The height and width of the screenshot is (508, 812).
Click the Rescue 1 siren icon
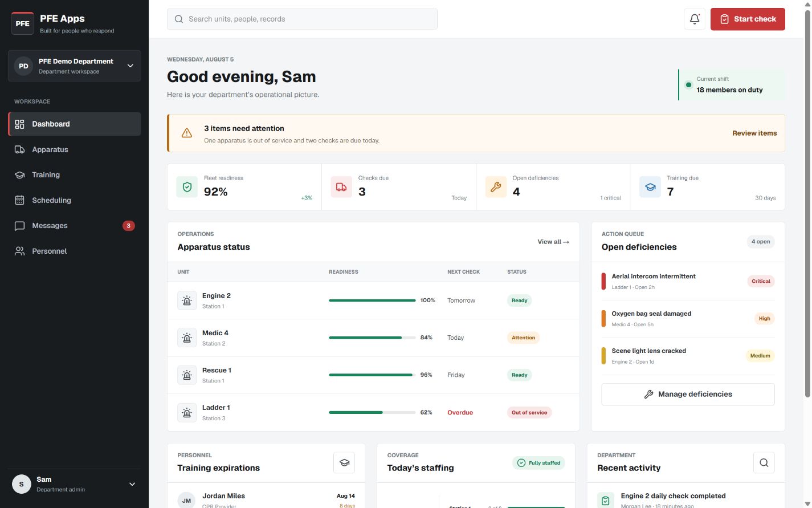click(187, 375)
